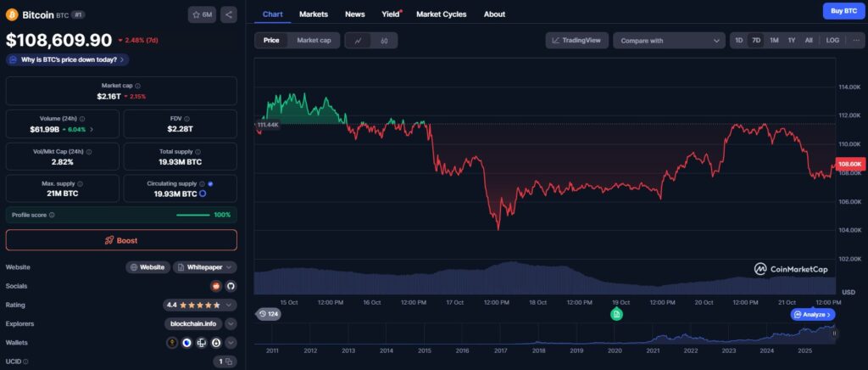Click the Analyze button
868x370 pixels.
(813, 315)
